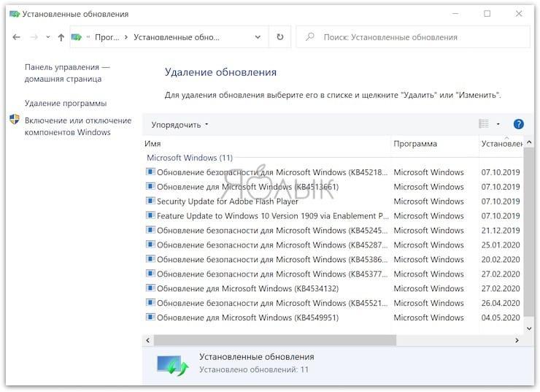The height and width of the screenshot is (392, 540).
Task: Click the address bar location icon
Action: [x=76, y=36]
